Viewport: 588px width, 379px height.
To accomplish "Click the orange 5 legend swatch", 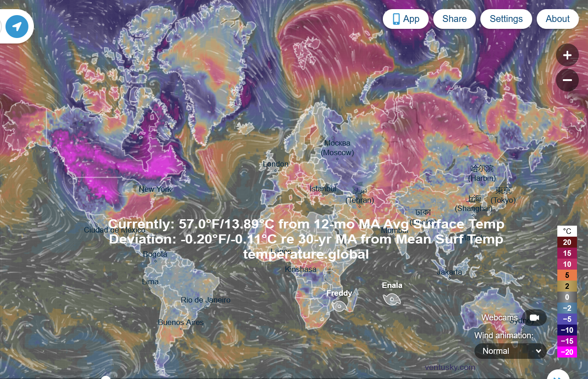I will 567,275.
